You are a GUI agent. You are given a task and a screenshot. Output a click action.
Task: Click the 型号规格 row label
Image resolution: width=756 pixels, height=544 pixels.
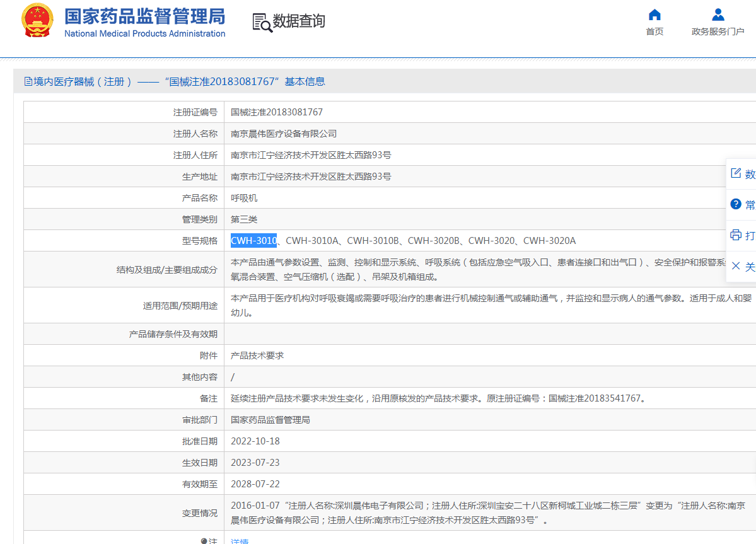(x=200, y=241)
